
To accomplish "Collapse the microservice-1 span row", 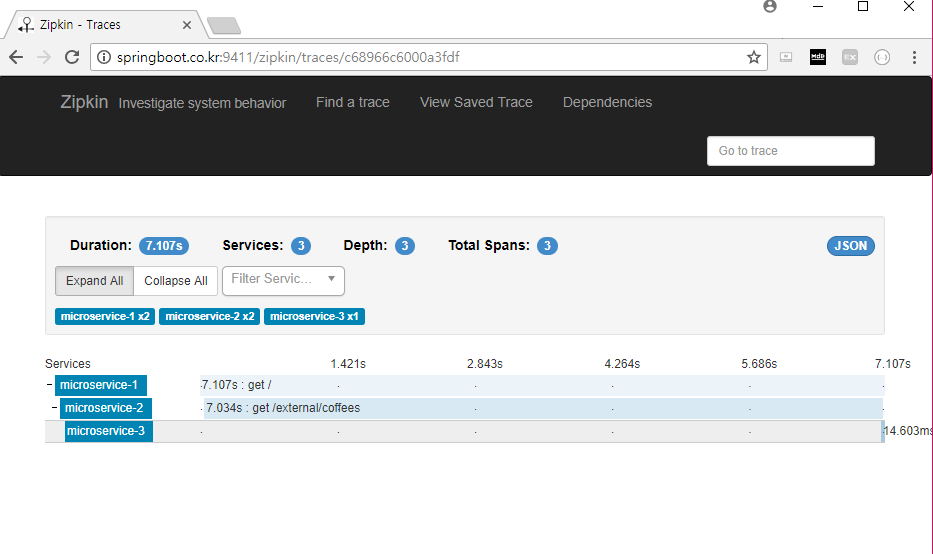I will 49,384.
